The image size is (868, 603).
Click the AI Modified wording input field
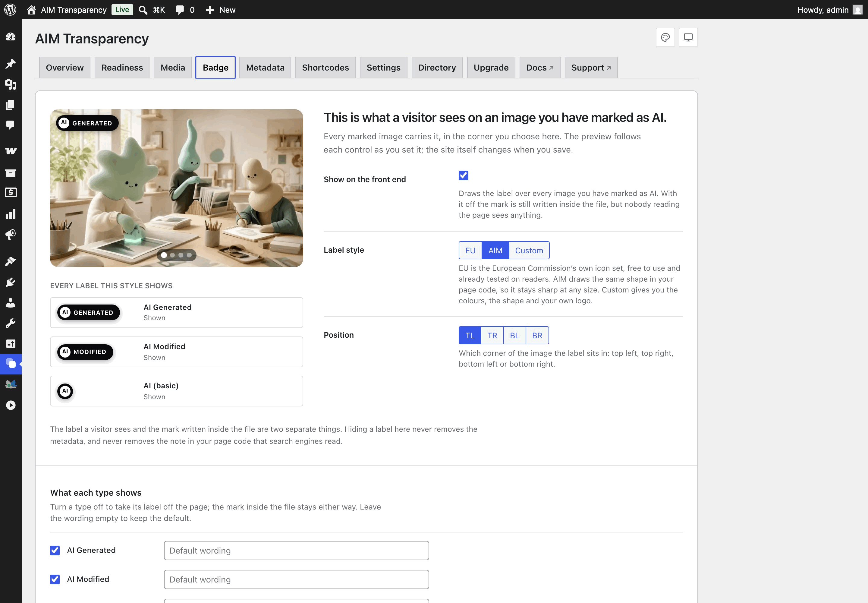click(x=297, y=579)
